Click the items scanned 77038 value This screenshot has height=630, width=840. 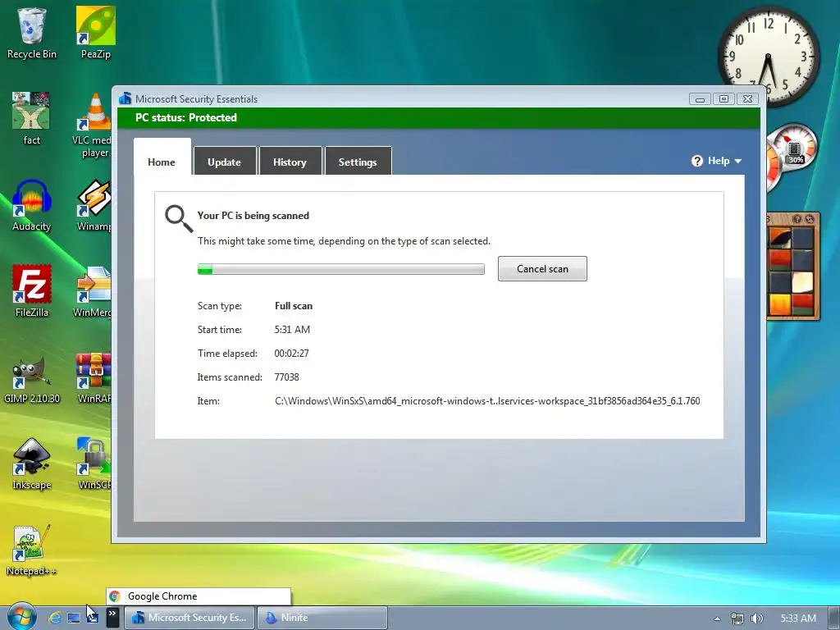click(x=286, y=377)
